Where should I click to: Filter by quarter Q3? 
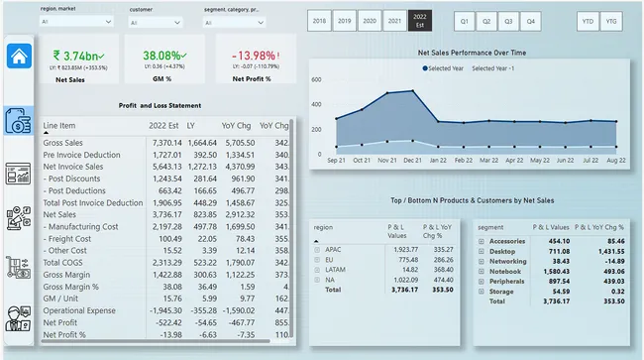point(508,22)
